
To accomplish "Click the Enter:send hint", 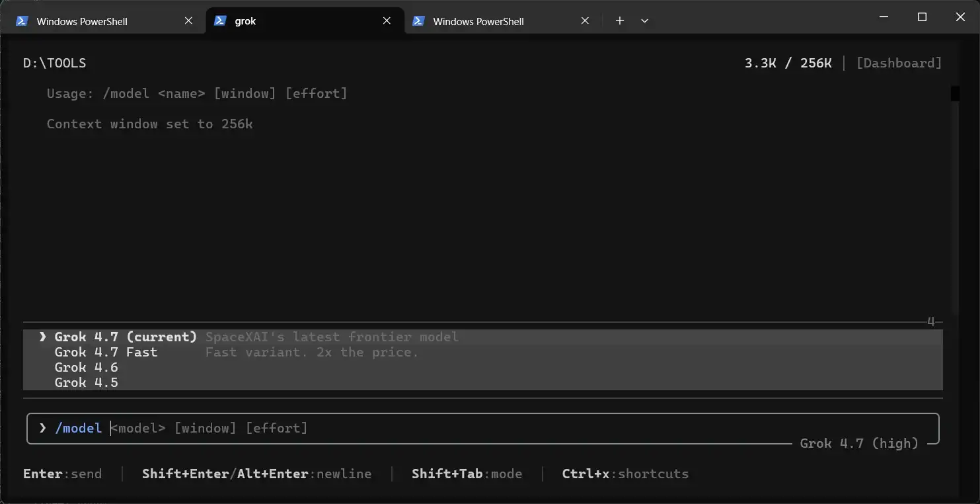I will tap(63, 474).
